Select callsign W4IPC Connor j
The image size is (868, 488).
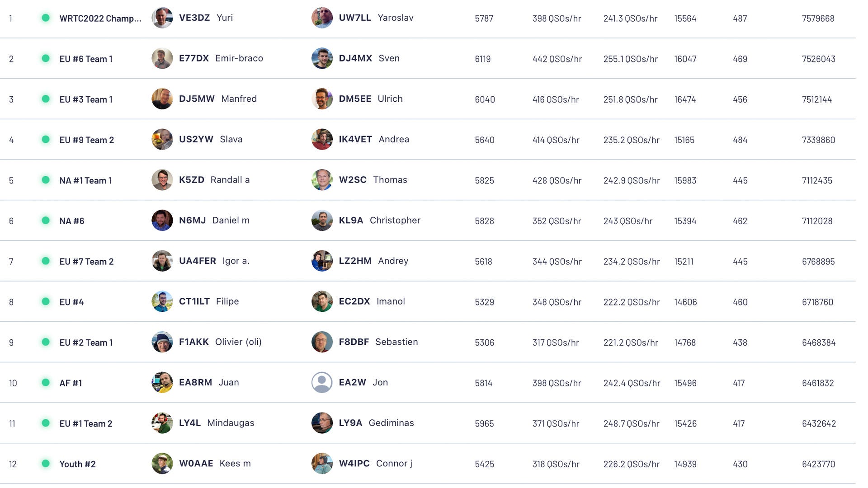point(376,464)
